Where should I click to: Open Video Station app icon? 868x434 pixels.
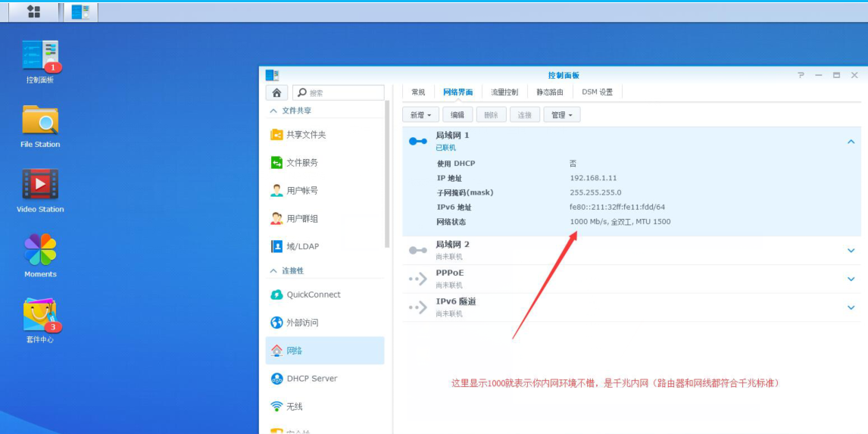(40, 186)
